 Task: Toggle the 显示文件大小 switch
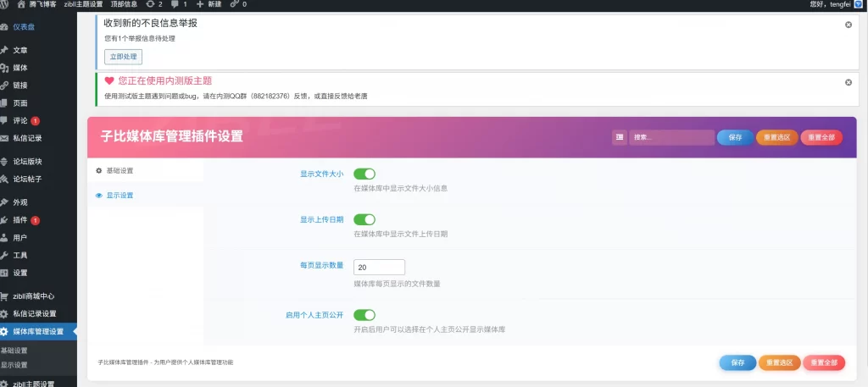click(x=364, y=174)
